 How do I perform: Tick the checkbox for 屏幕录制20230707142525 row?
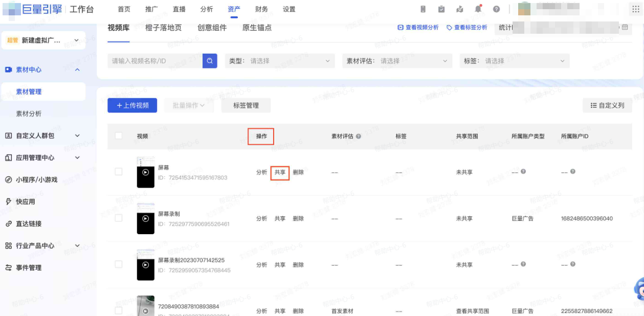click(x=119, y=264)
